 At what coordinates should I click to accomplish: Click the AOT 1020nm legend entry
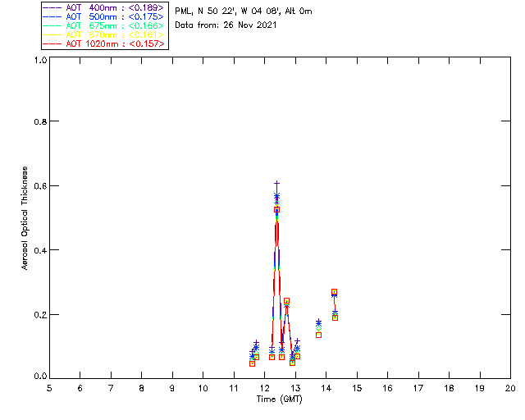click(104, 43)
